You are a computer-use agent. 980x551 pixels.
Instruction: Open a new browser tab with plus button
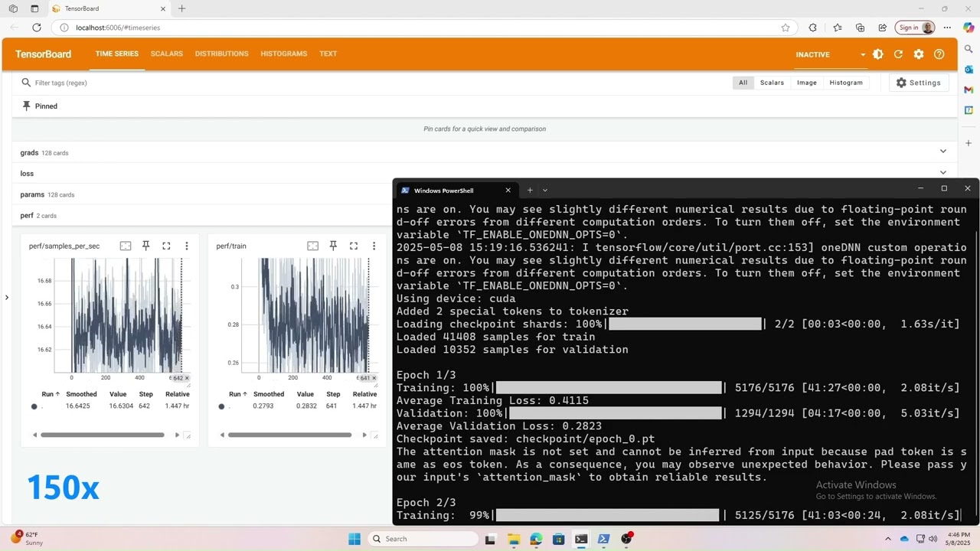(181, 8)
